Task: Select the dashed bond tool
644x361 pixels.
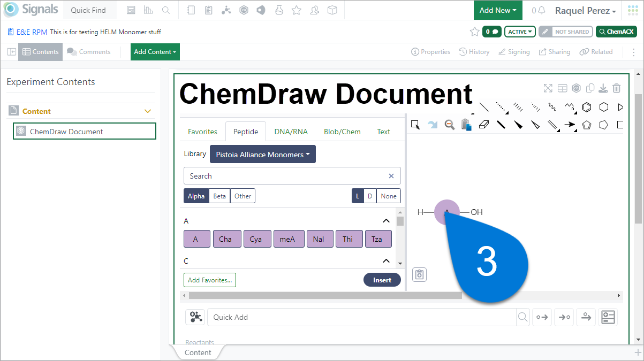Action: point(501,107)
